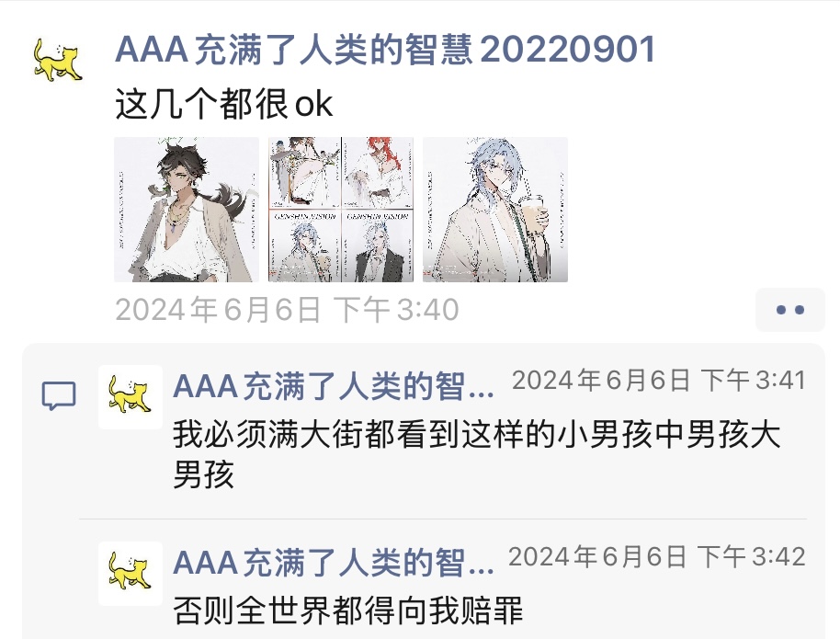This screenshot has height=639, width=840.
Task: Tap red-haired character in collage thumbnail
Action: point(378,173)
